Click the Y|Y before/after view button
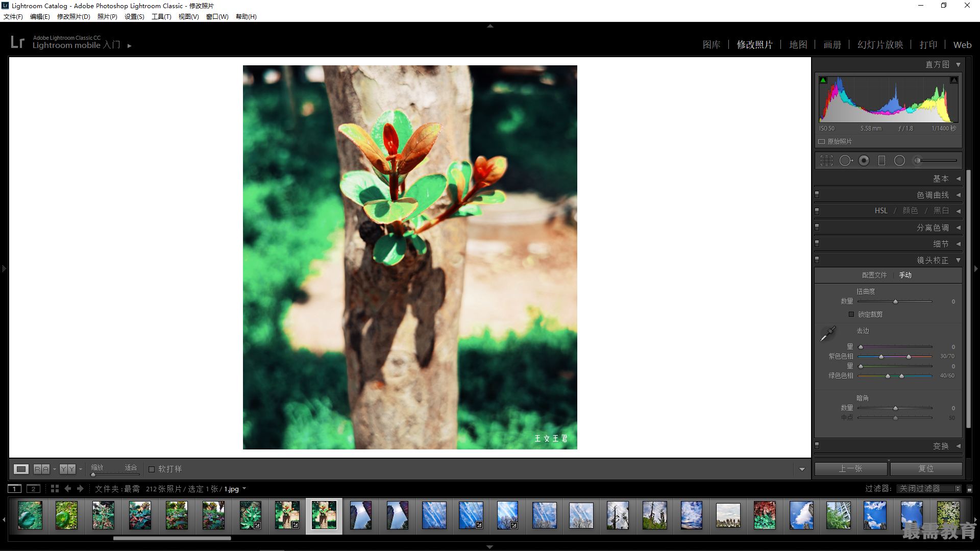 point(67,469)
